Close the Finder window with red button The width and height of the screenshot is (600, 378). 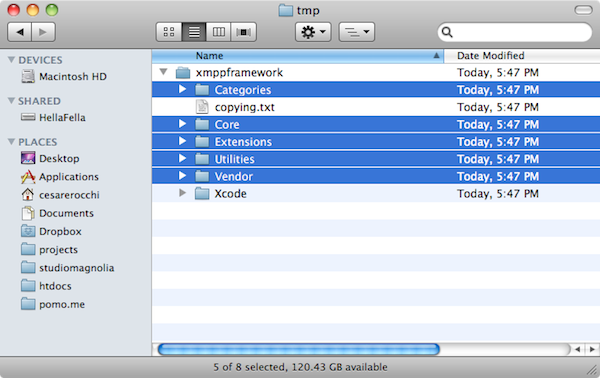[x=13, y=10]
